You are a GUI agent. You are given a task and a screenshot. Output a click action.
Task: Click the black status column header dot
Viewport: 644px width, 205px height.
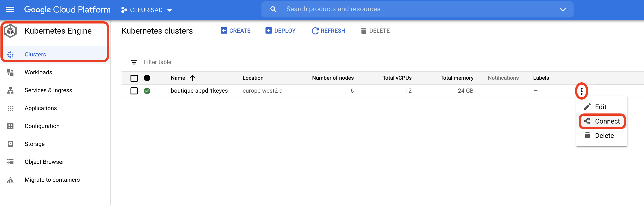click(147, 78)
